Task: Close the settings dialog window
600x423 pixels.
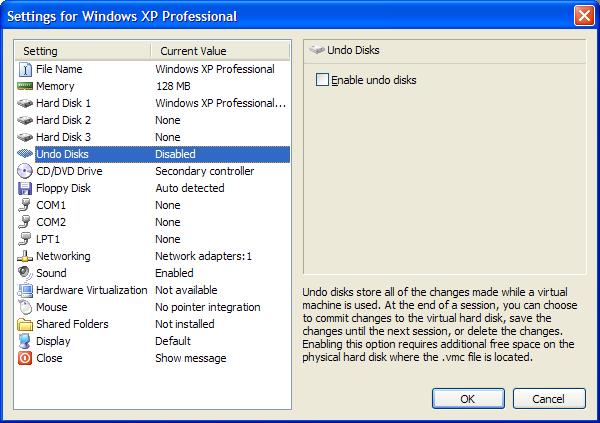Action: [584, 16]
